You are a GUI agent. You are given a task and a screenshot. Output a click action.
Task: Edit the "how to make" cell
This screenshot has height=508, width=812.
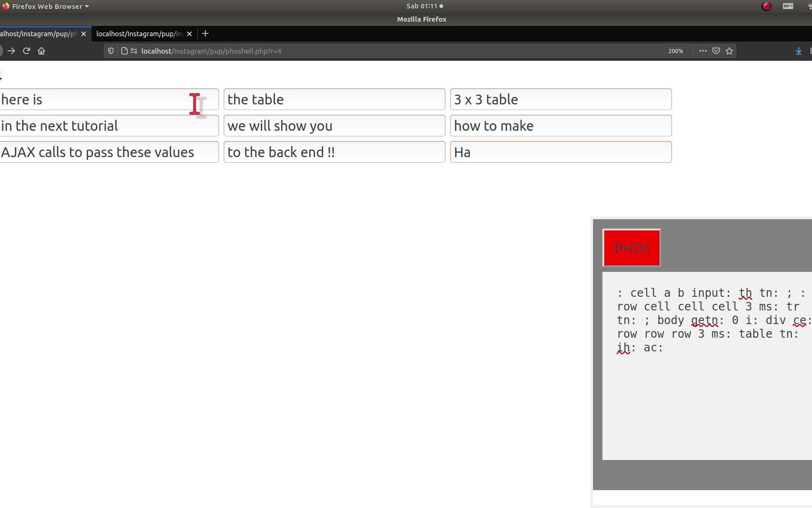pyautogui.click(x=561, y=126)
